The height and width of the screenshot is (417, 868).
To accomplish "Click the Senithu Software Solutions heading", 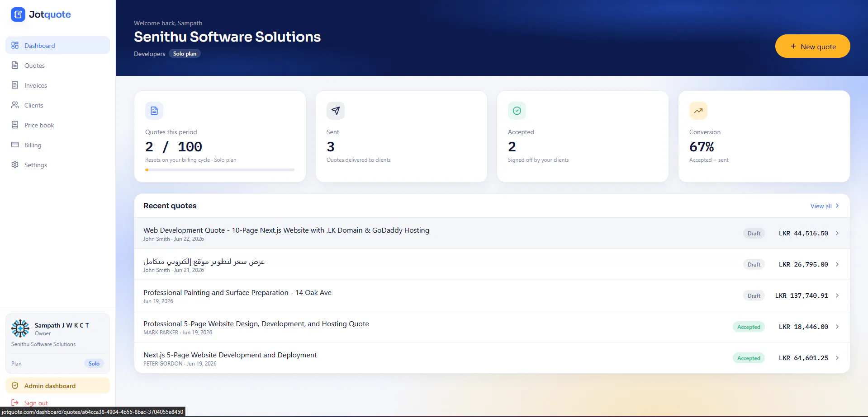I will [x=227, y=37].
